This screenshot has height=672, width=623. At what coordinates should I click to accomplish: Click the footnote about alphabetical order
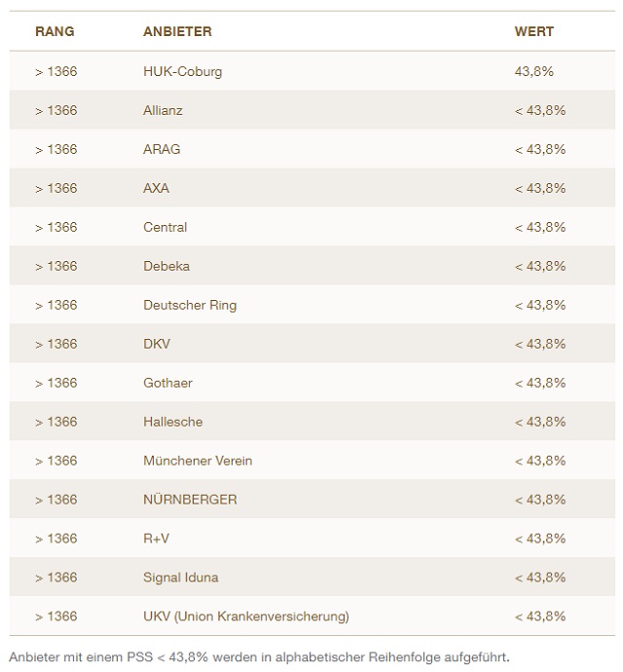pos(259,655)
